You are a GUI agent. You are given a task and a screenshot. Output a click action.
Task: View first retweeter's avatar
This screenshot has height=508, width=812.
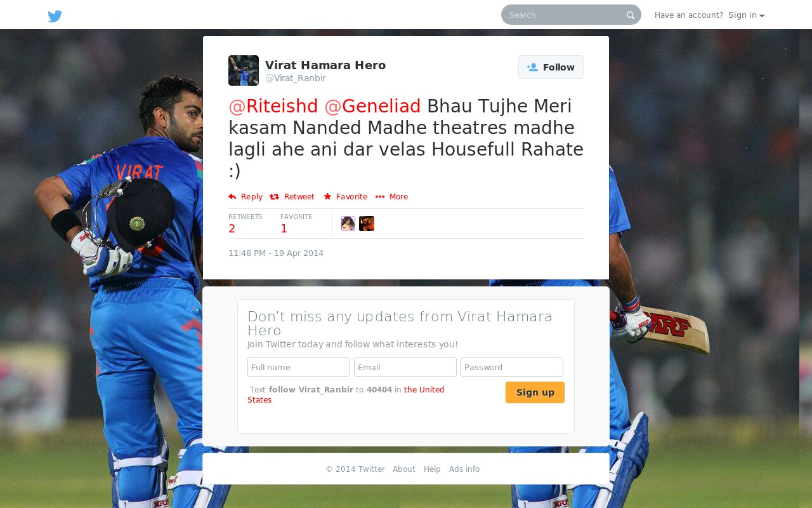coord(348,224)
